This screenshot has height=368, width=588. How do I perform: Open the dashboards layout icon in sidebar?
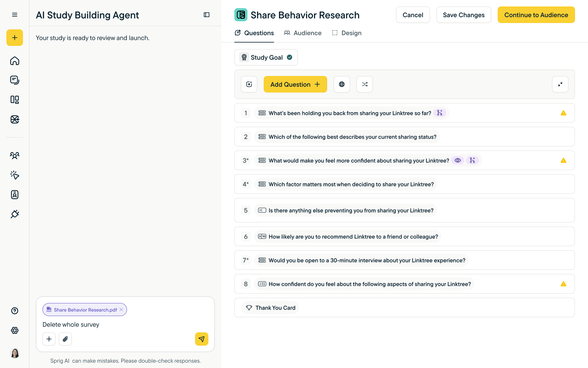(14, 100)
